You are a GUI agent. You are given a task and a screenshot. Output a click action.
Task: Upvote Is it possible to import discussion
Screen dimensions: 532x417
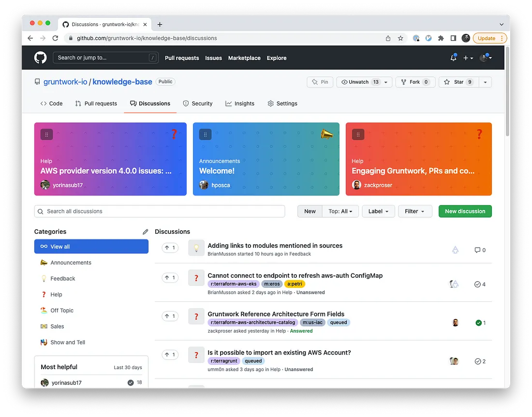[x=170, y=355]
